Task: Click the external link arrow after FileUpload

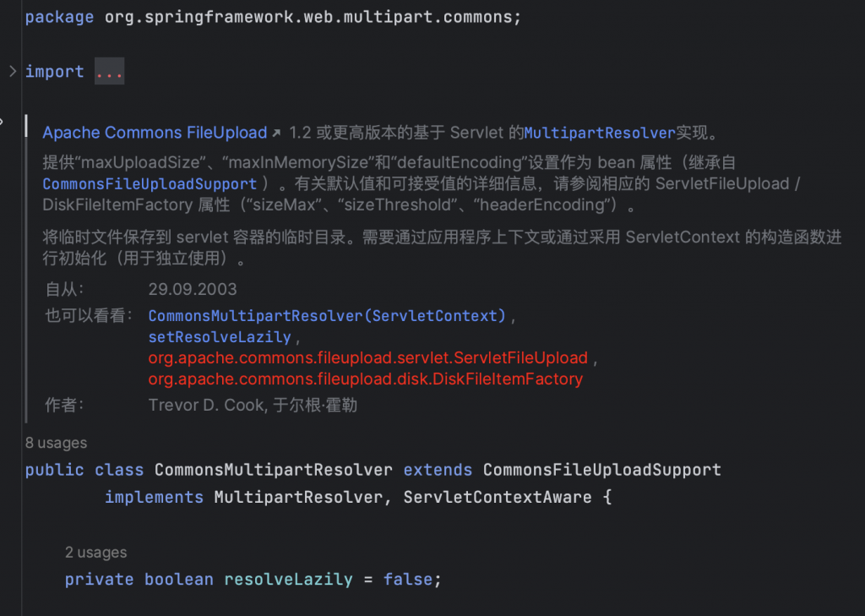Action: [276, 134]
